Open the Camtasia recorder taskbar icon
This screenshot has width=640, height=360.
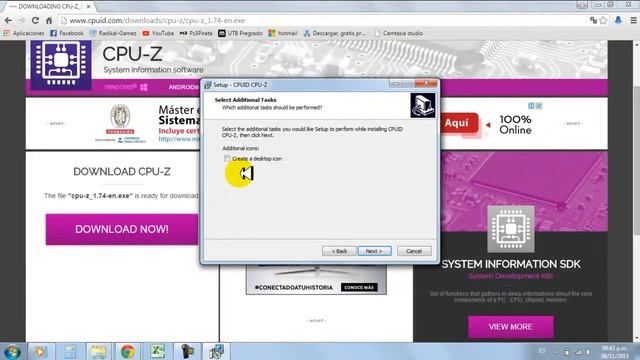tap(187, 351)
